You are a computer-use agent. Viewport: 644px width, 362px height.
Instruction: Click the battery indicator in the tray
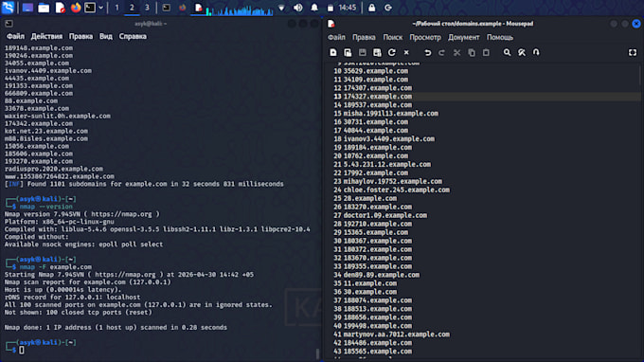[331, 8]
